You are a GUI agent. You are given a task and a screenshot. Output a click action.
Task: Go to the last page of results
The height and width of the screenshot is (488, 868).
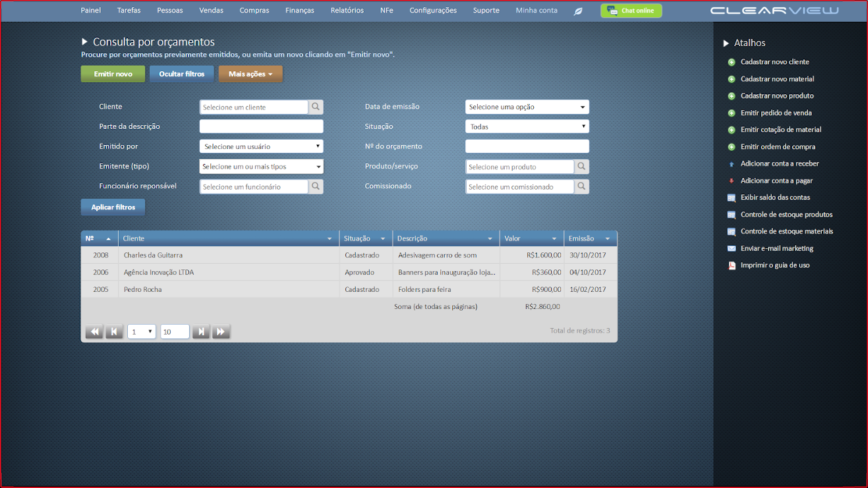pyautogui.click(x=221, y=332)
